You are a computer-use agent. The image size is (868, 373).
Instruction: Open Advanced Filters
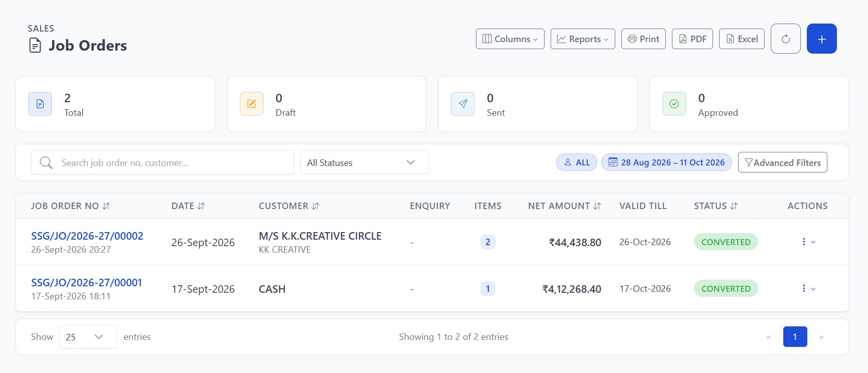[x=782, y=162]
